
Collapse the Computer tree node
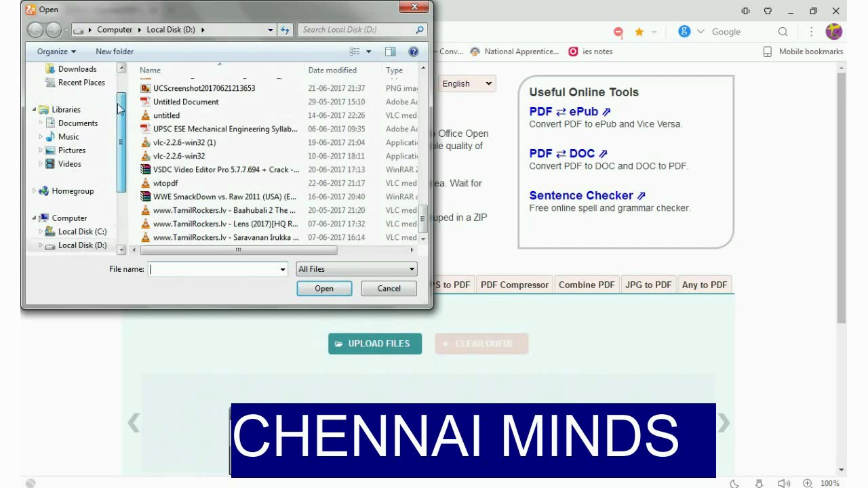(35, 218)
